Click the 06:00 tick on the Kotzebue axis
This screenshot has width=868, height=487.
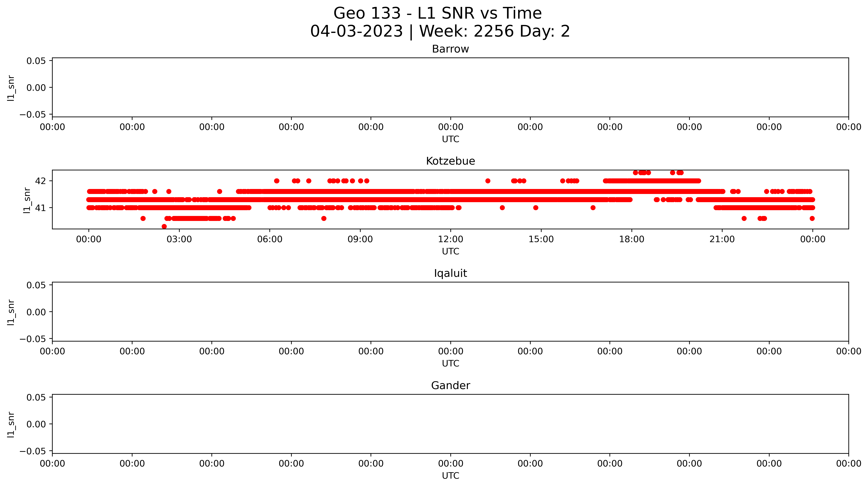(x=270, y=239)
